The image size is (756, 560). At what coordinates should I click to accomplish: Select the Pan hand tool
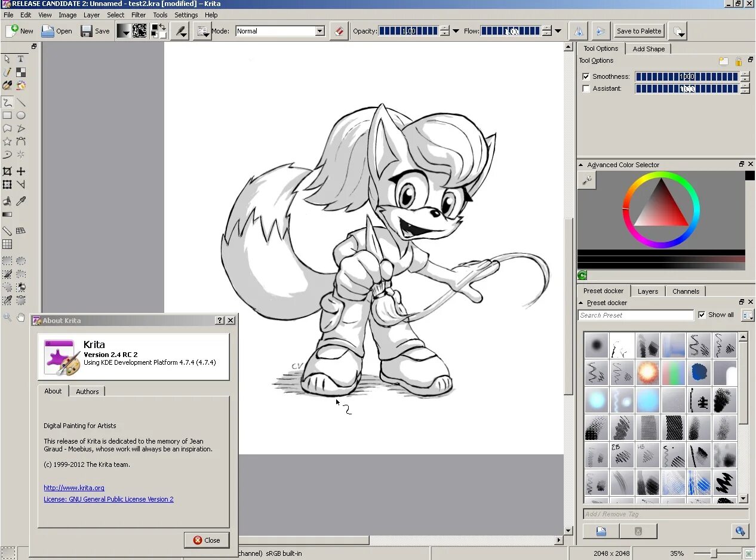[20, 317]
